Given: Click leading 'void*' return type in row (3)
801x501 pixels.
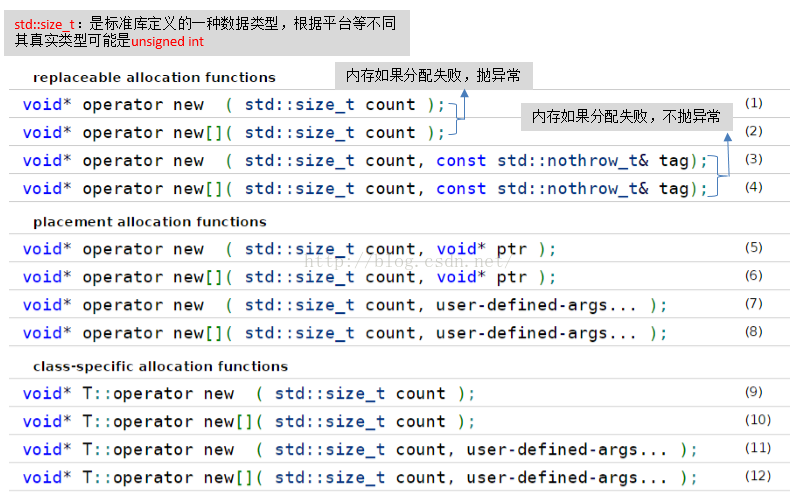Looking at the screenshot, I should pyautogui.click(x=46, y=161).
